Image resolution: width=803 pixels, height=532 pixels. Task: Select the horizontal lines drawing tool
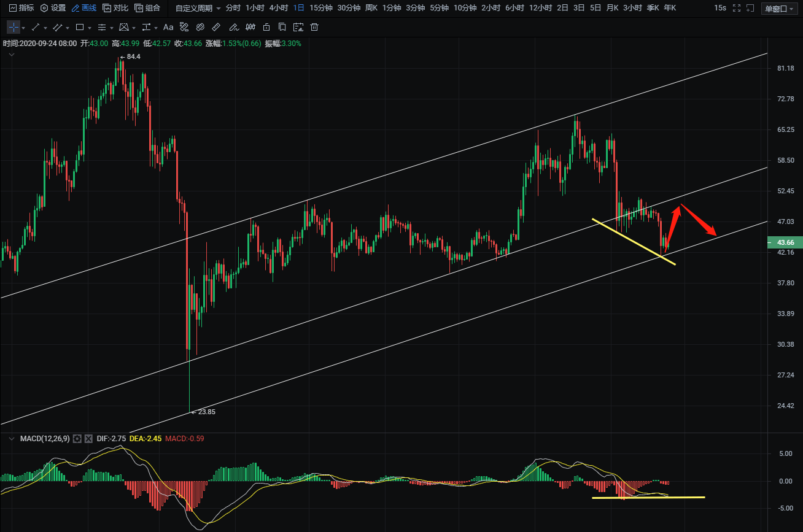click(x=102, y=28)
